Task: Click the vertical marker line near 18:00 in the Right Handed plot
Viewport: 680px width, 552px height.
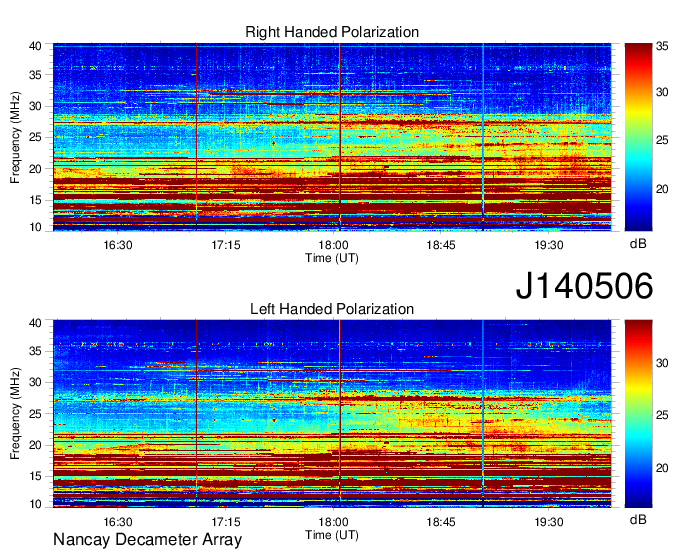Action: tap(340, 137)
